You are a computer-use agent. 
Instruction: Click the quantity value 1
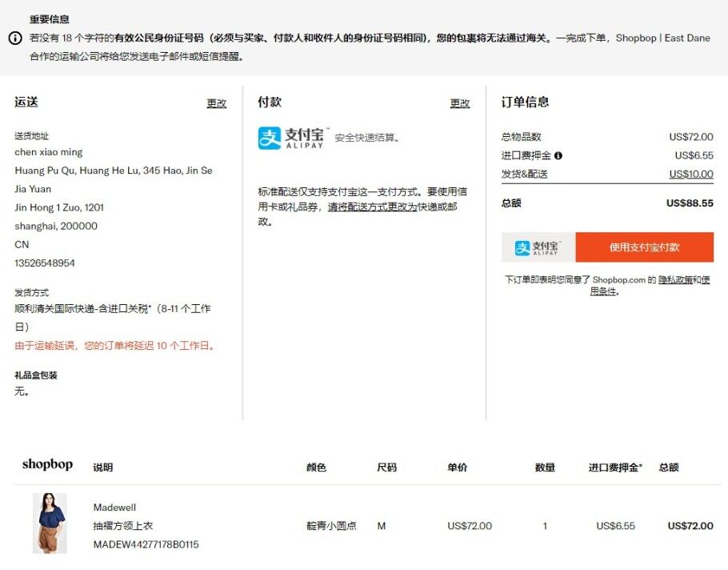pos(545,526)
